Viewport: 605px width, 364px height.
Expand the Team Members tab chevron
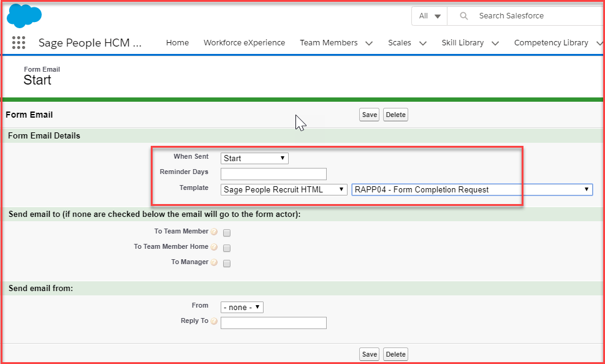tap(368, 44)
